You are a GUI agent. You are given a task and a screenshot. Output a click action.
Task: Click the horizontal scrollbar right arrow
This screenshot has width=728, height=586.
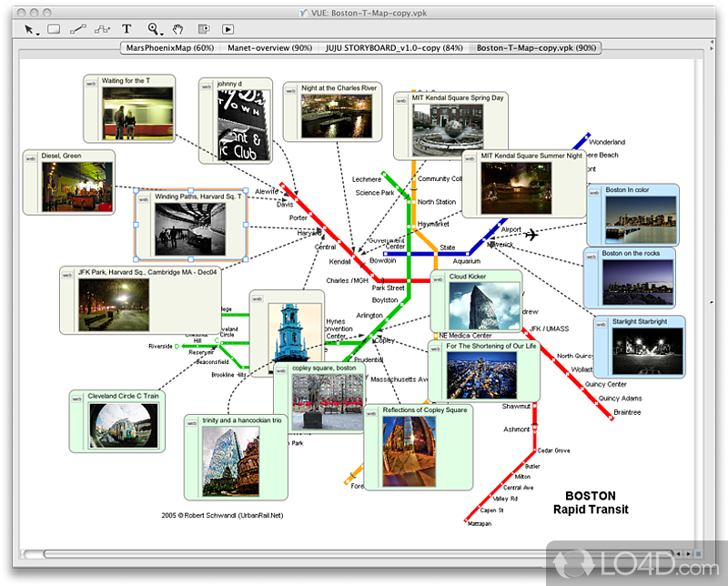point(686,552)
